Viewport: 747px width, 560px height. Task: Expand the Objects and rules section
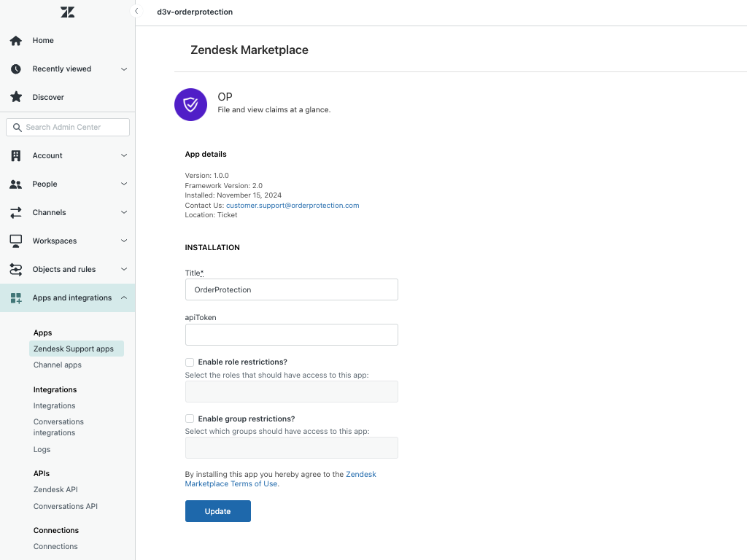(124, 269)
